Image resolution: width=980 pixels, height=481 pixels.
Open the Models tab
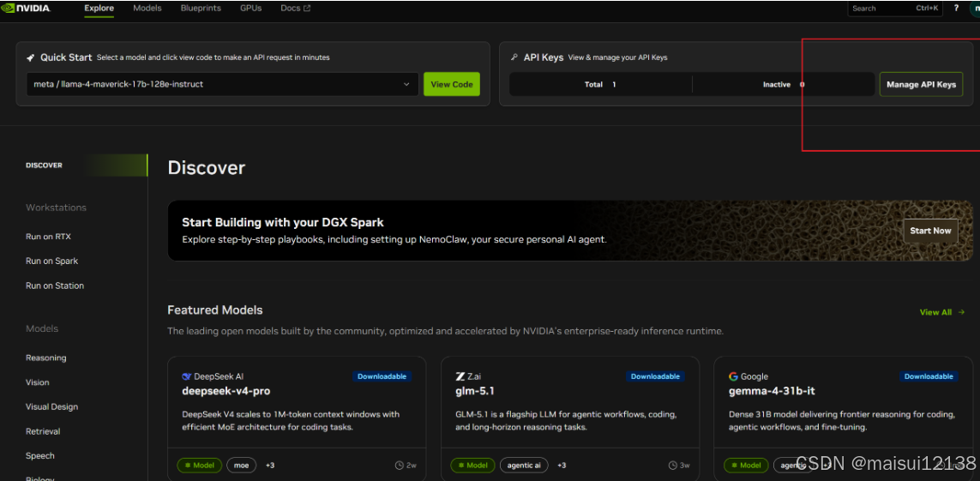147,8
